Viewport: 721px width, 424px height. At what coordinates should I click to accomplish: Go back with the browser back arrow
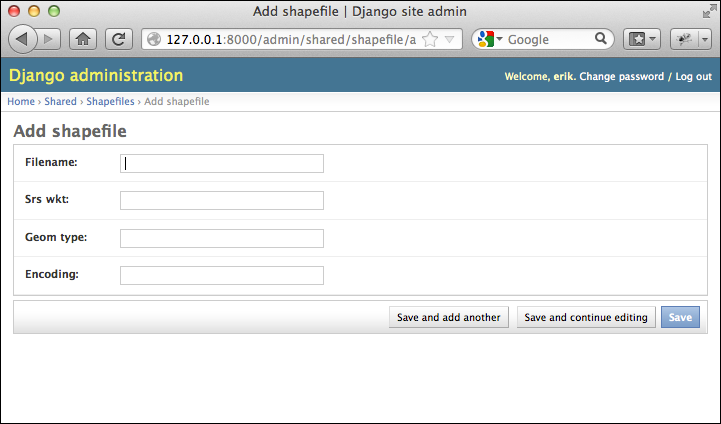(x=23, y=40)
